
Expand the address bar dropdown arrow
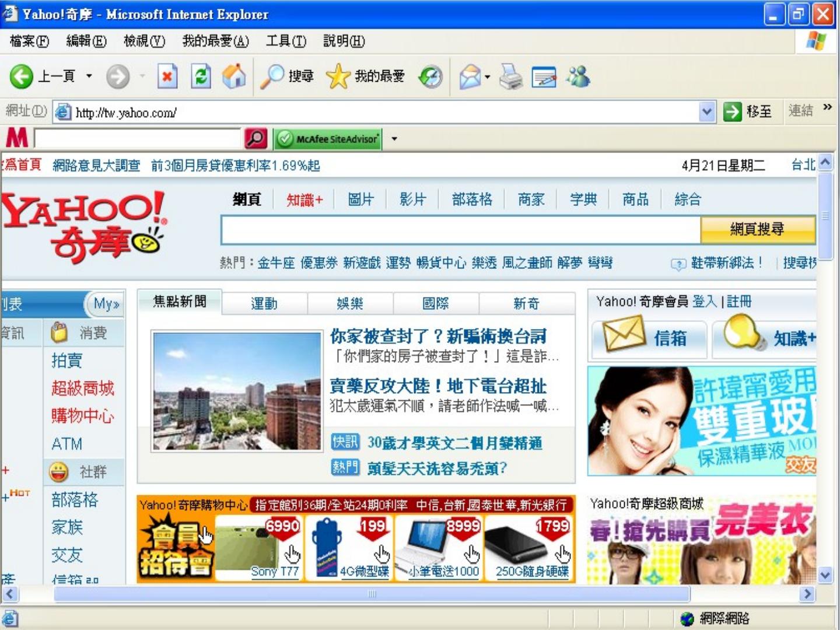[707, 111]
